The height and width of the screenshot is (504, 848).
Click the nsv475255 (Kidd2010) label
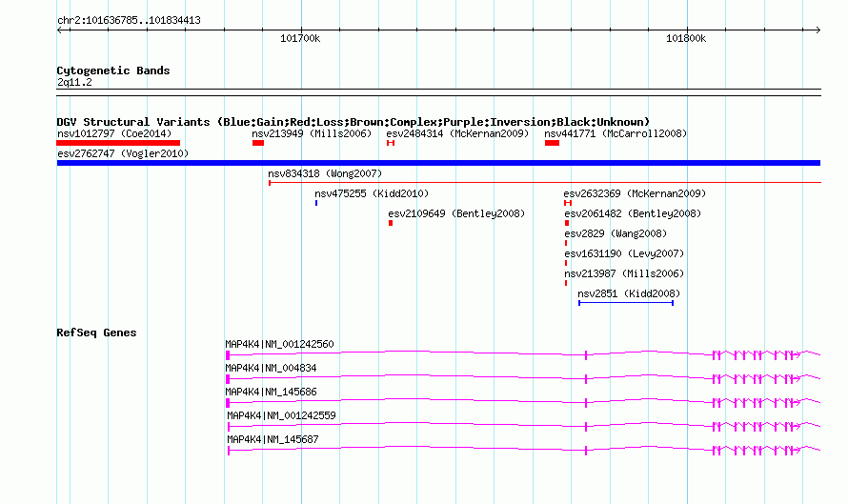point(372,193)
